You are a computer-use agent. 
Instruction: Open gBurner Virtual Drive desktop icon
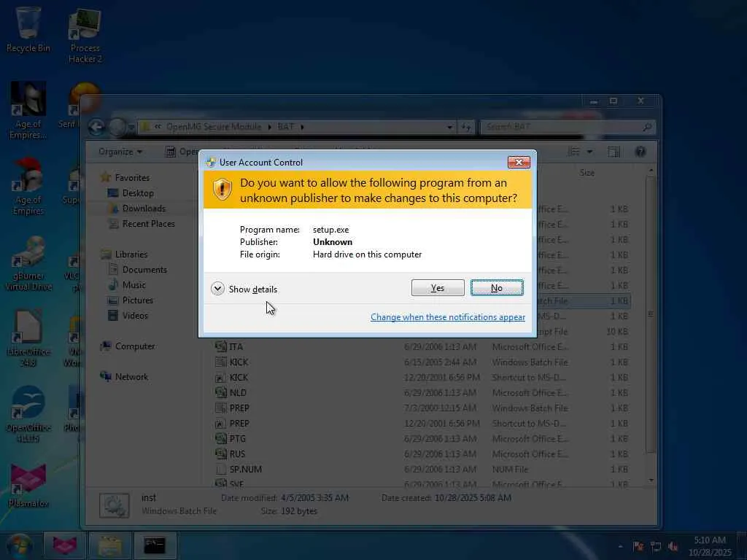tap(28, 264)
